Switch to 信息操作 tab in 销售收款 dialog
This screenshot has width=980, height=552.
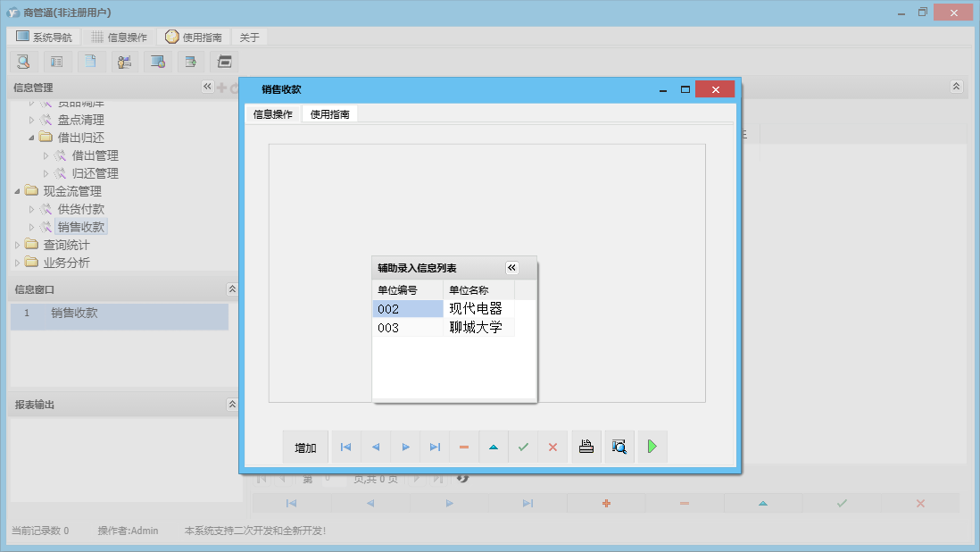click(x=272, y=113)
